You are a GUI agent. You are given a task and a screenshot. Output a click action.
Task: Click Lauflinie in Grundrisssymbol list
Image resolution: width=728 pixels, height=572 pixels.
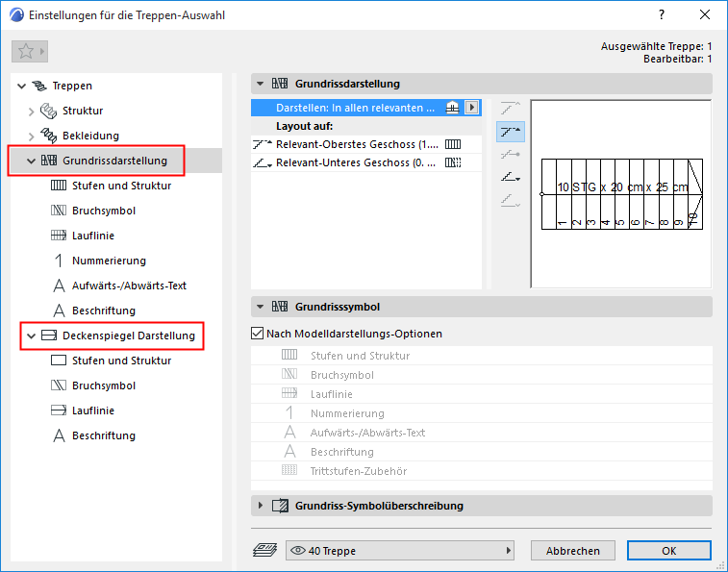pos(482,394)
